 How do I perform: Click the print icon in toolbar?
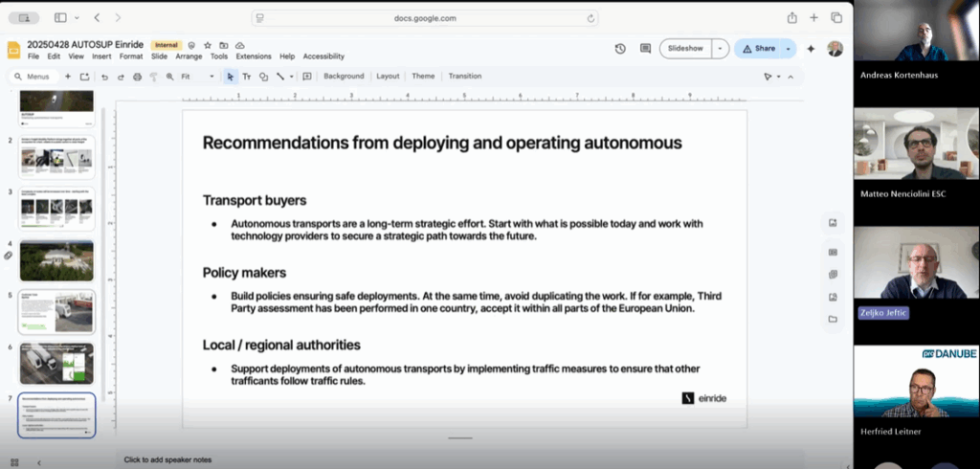point(137,77)
